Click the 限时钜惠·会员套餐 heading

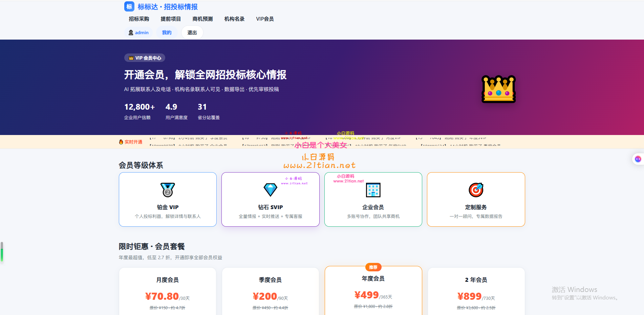click(x=152, y=246)
